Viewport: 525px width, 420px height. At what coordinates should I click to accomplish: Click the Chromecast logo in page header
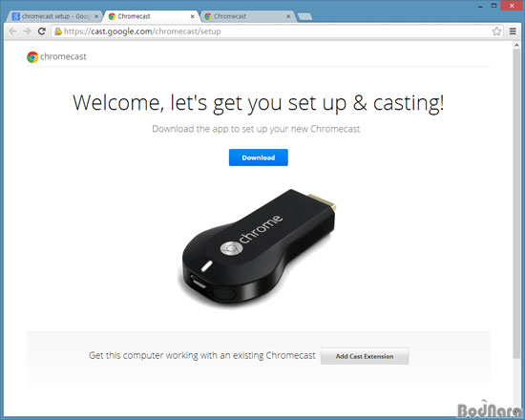pos(56,57)
